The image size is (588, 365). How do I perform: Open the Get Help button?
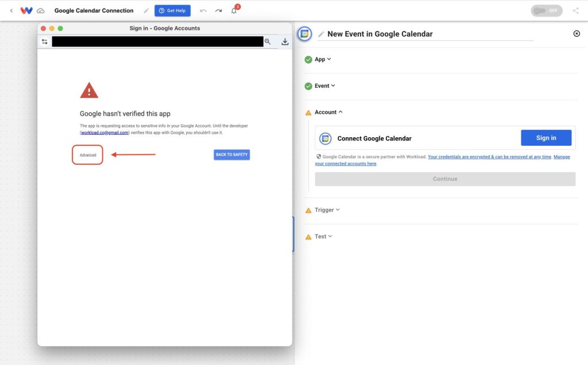coord(172,10)
